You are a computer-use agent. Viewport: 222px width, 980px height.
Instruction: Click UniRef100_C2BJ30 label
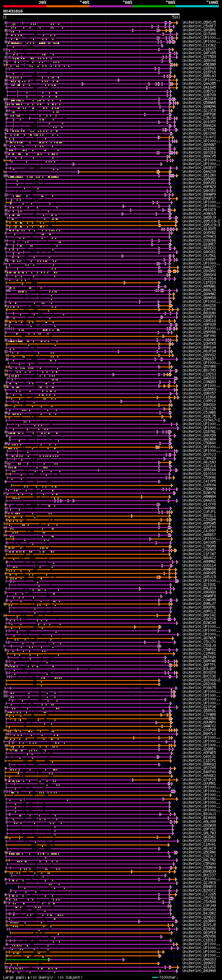pos(199,118)
